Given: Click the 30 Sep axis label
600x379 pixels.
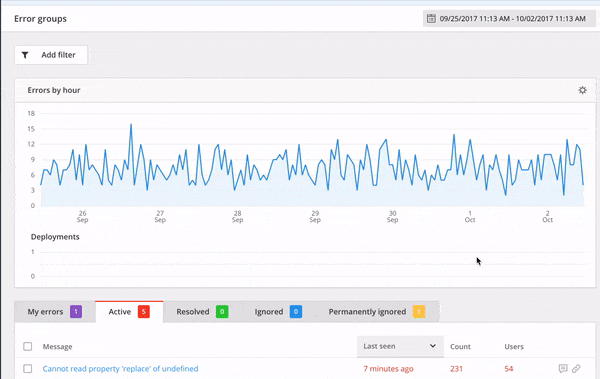Looking at the screenshot, I should click(392, 216).
